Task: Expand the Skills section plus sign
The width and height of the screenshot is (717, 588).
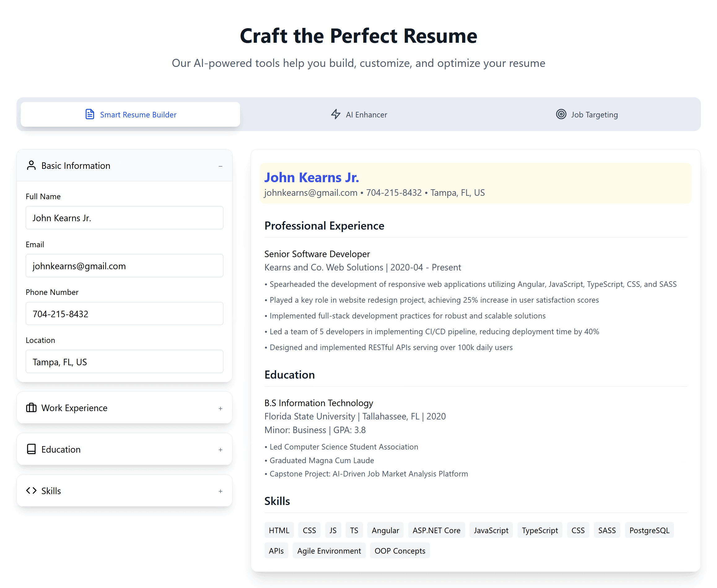Action: (221, 491)
